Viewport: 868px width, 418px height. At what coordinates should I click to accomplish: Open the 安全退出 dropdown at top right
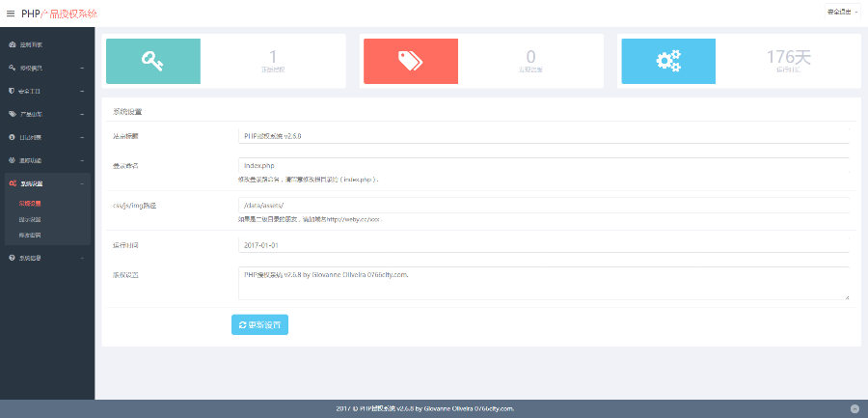click(x=843, y=13)
